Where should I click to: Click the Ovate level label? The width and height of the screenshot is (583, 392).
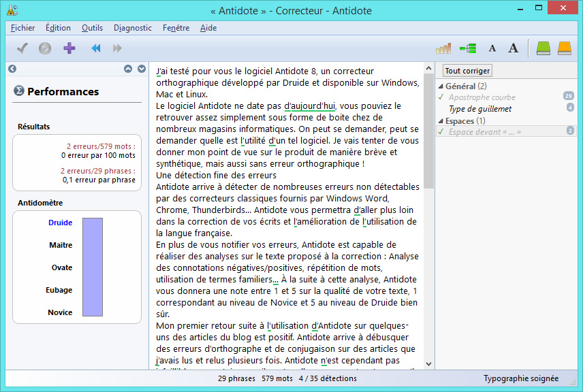coord(62,267)
